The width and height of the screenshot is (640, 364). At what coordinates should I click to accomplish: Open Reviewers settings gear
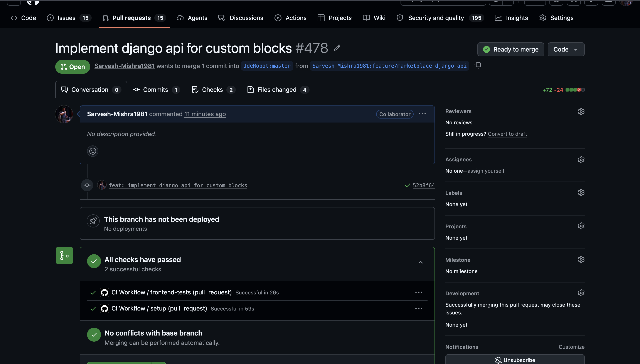581,112
